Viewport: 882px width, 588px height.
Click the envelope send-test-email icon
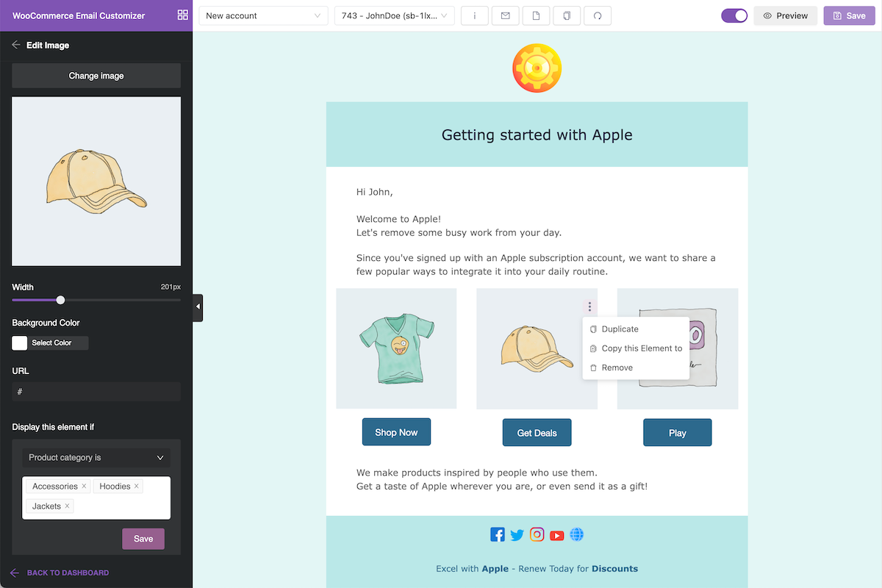point(506,15)
